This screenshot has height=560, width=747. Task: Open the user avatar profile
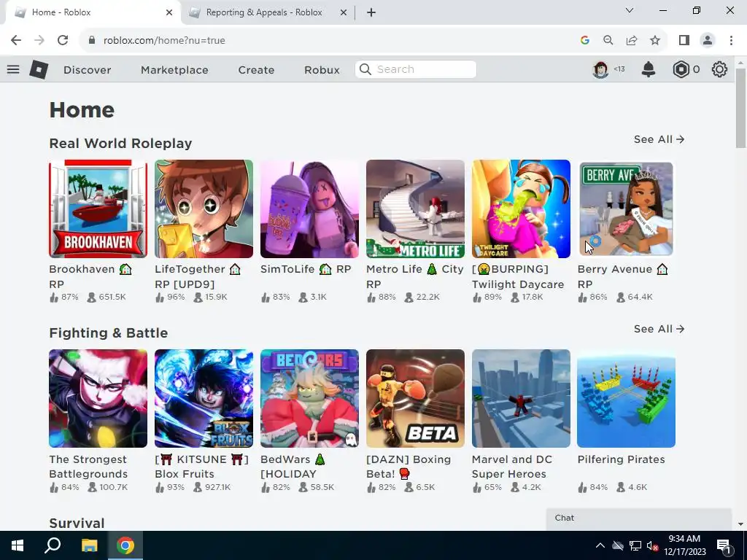pos(600,69)
